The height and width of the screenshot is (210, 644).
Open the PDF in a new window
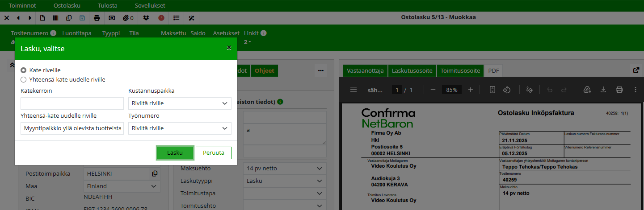[x=636, y=70]
